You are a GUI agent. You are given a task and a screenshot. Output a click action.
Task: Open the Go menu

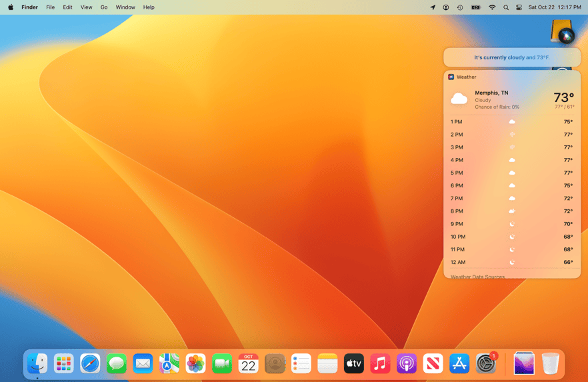click(104, 7)
